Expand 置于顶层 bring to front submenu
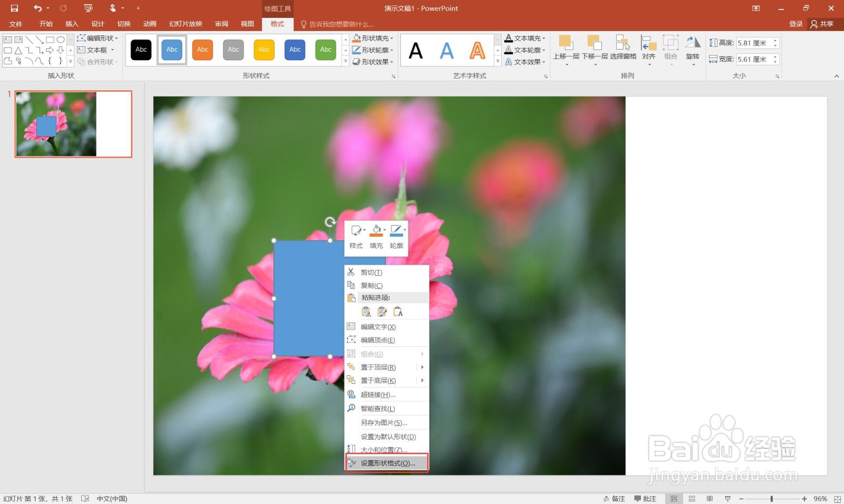Screen dimensions: 844x504 pyautogui.click(x=387, y=367)
